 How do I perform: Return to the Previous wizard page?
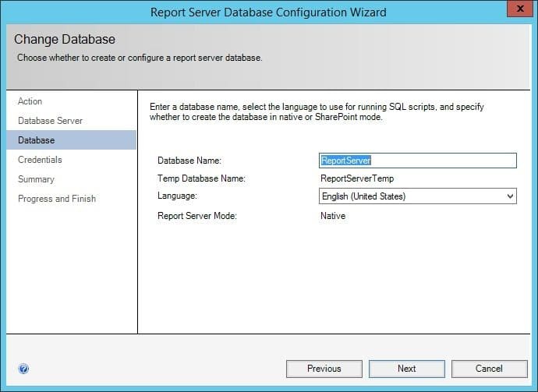pyautogui.click(x=324, y=369)
